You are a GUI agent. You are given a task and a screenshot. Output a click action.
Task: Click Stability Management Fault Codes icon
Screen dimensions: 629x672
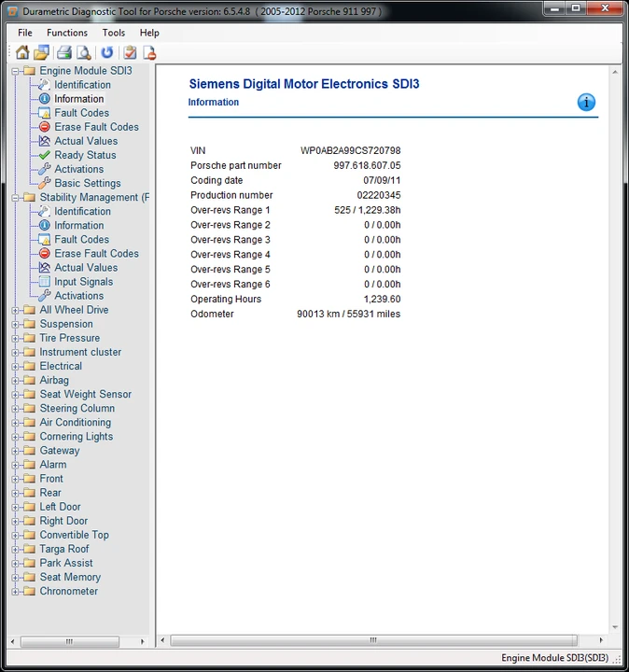tap(45, 239)
